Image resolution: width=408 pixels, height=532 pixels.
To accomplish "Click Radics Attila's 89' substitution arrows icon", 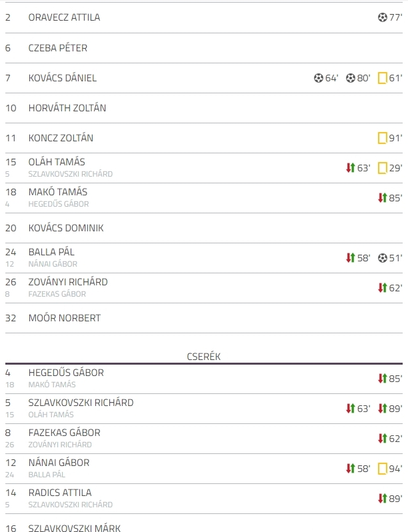I will 382,499.
